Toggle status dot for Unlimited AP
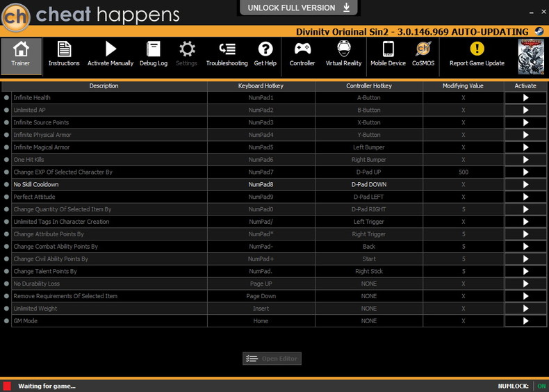Image resolution: width=549 pixels, height=392 pixels. click(x=6, y=110)
